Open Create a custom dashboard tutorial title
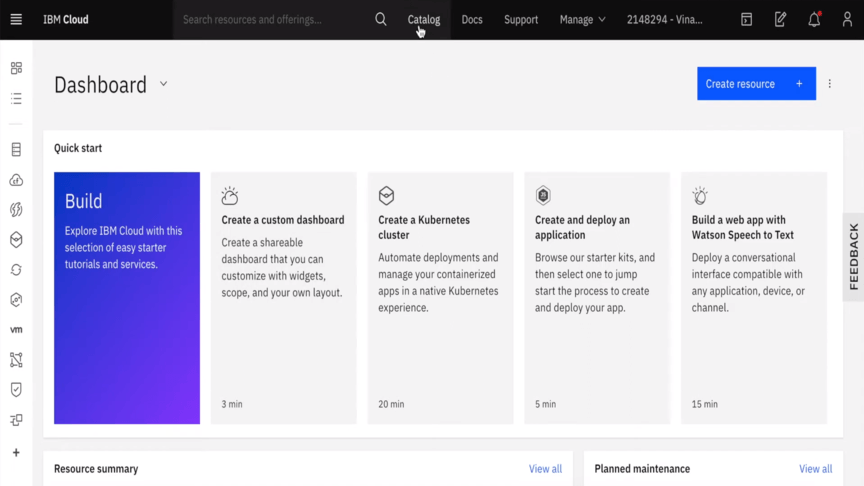 283,220
